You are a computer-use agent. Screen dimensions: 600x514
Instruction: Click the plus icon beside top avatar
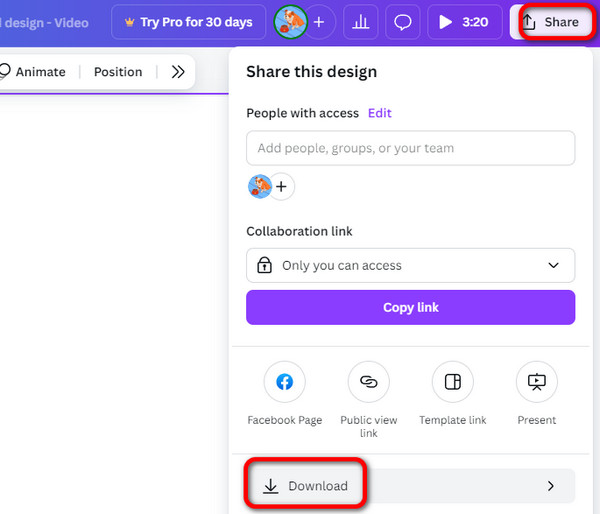coord(320,22)
